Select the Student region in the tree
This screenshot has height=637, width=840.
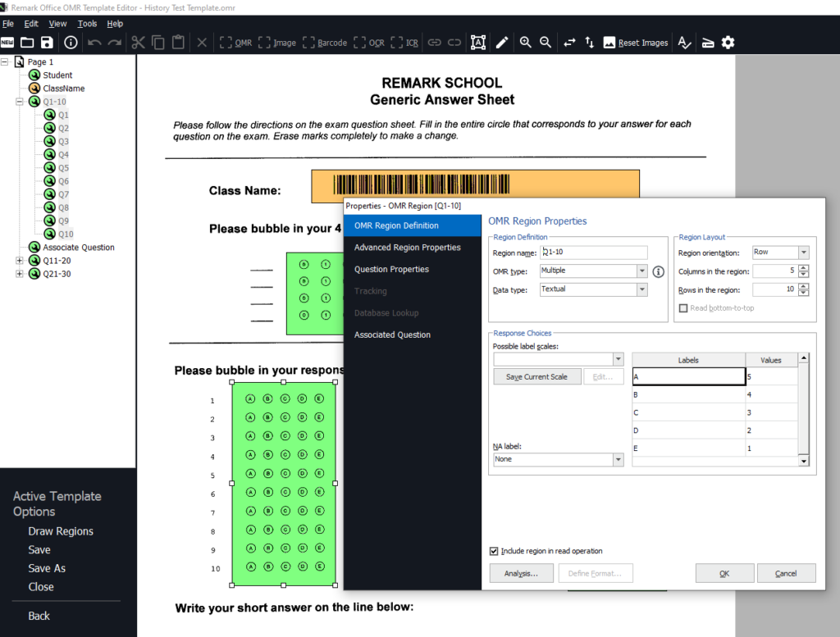[x=57, y=75]
